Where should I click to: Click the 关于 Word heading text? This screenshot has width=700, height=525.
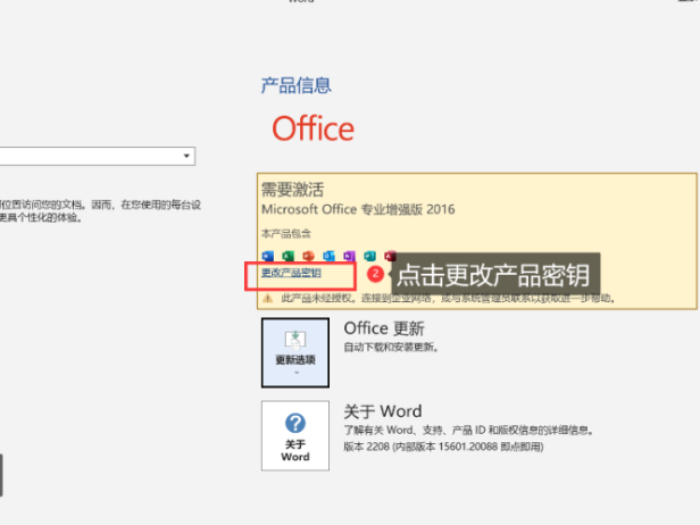coord(383,411)
